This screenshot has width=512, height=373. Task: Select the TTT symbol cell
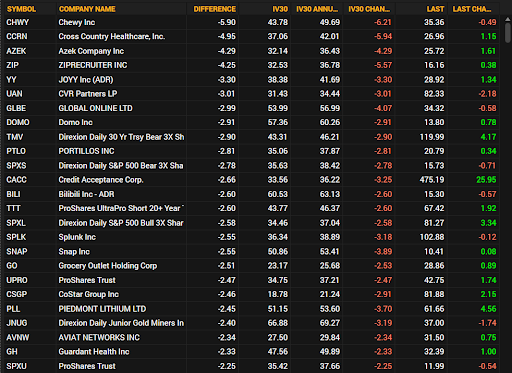(13, 208)
